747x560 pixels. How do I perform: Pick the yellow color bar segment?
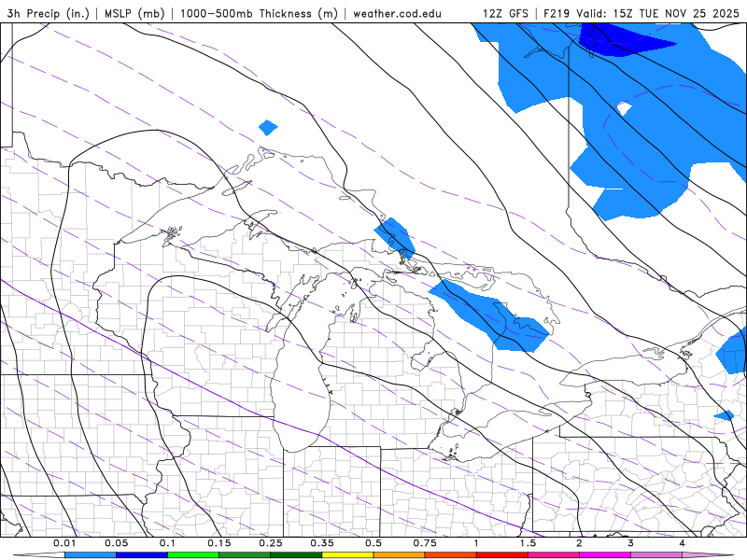click(x=347, y=555)
